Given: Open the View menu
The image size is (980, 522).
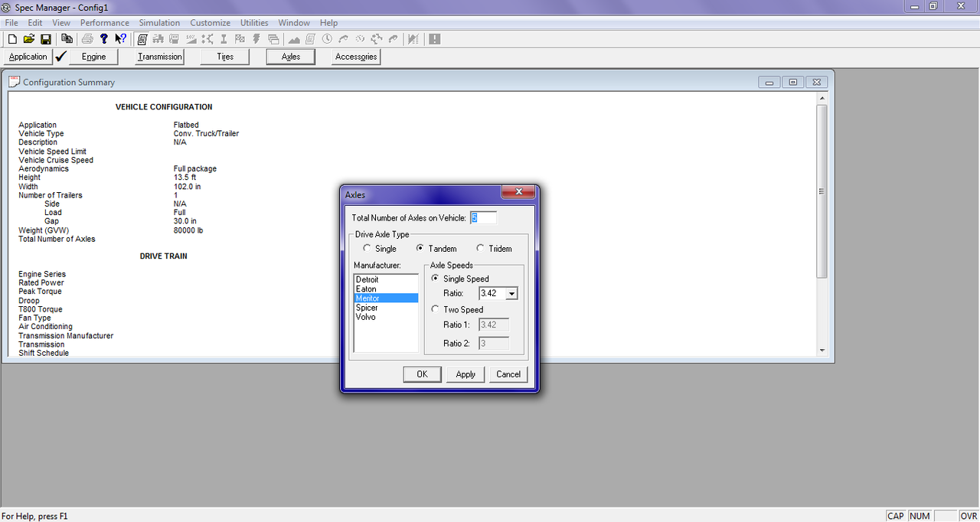Looking at the screenshot, I should pos(61,23).
